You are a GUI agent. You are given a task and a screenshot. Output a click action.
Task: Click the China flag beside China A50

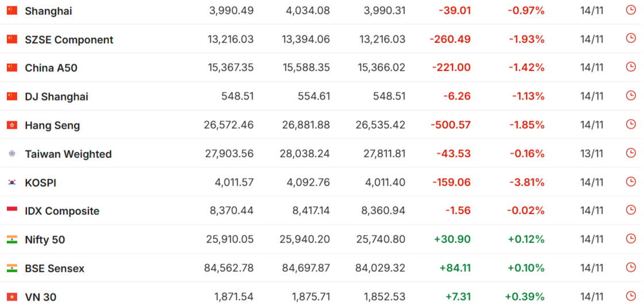pyautogui.click(x=12, y=68)
